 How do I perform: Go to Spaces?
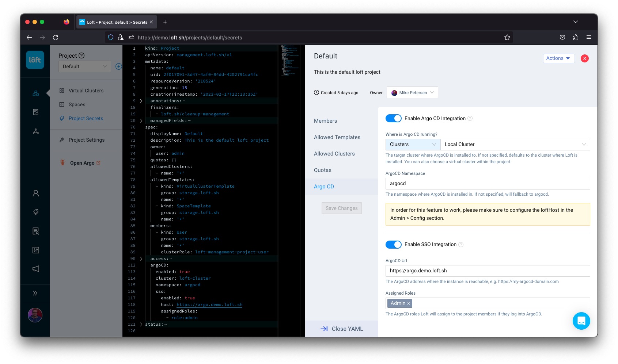77,104
